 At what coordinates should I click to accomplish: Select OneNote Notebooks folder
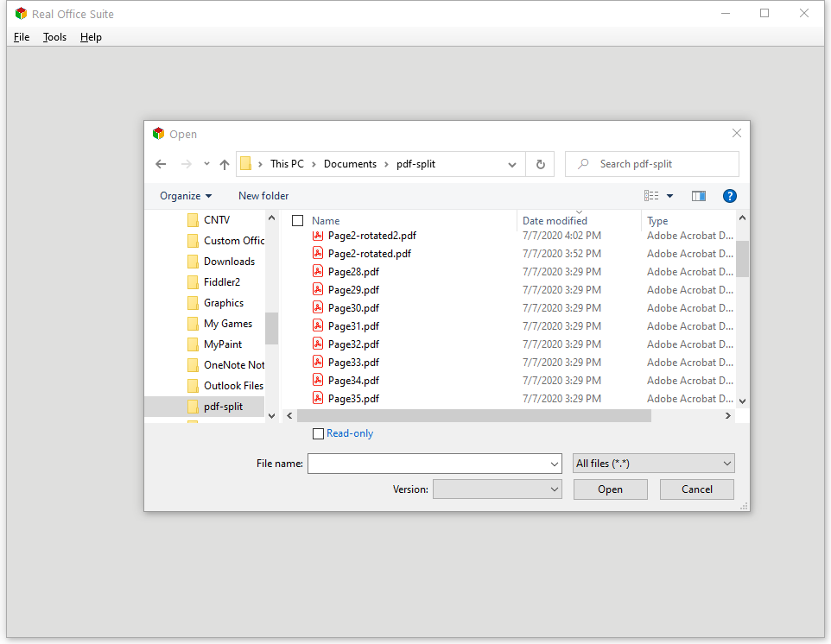[x=225, y=365]
